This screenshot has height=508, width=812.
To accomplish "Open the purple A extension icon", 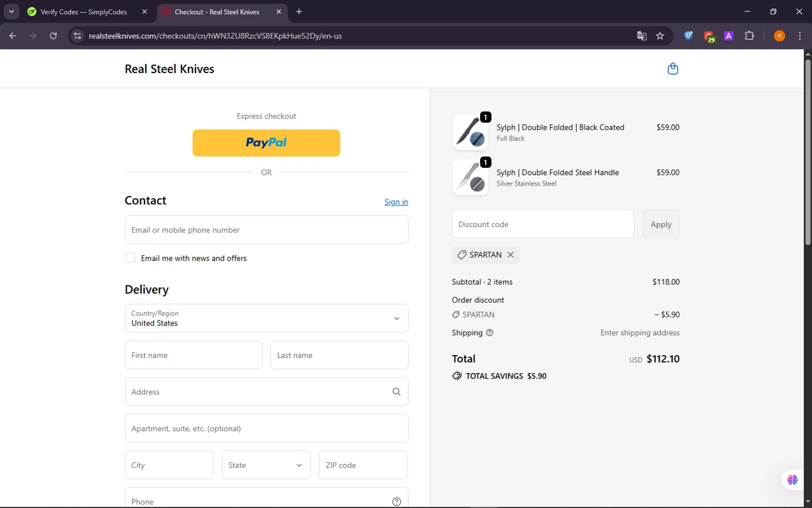I will [729, 36].
